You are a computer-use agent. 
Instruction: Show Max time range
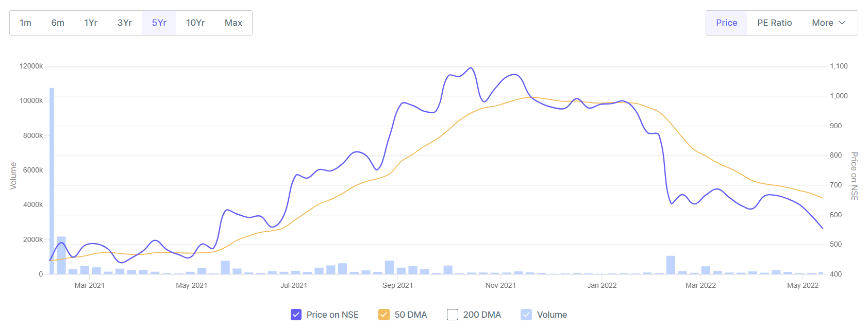233,23
